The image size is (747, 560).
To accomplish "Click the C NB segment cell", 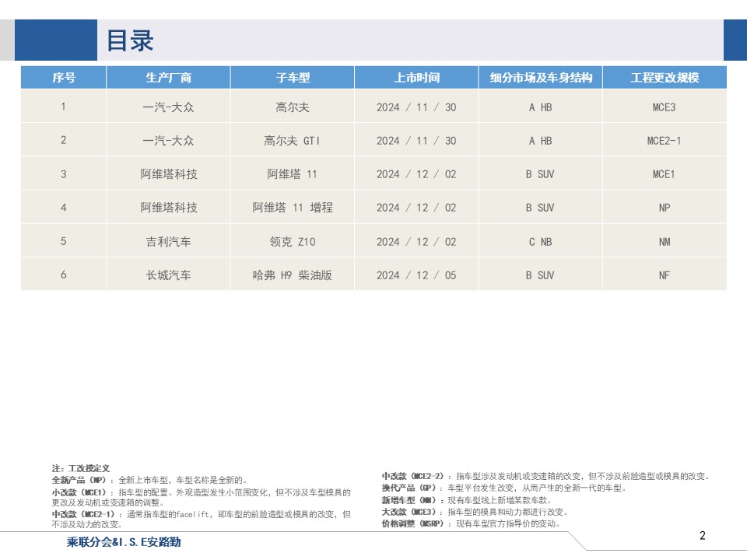I will click(x=541, y=241).
